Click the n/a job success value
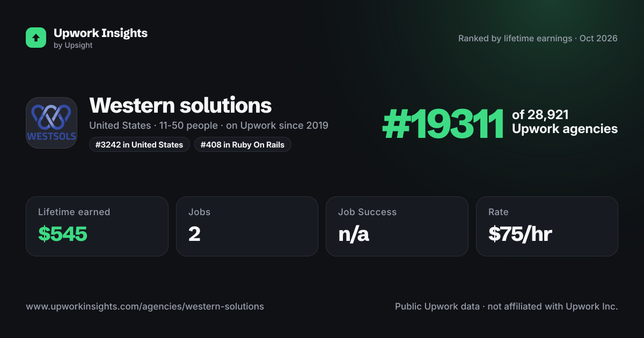Viewport: 644px width, 338px height. point(354,234)
